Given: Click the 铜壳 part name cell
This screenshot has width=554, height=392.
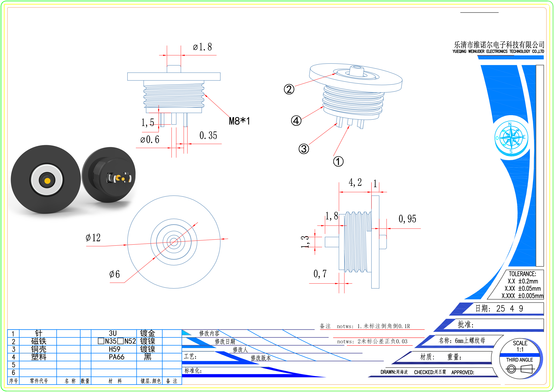Looking at the screenshot, I should (x=38, y=349).
